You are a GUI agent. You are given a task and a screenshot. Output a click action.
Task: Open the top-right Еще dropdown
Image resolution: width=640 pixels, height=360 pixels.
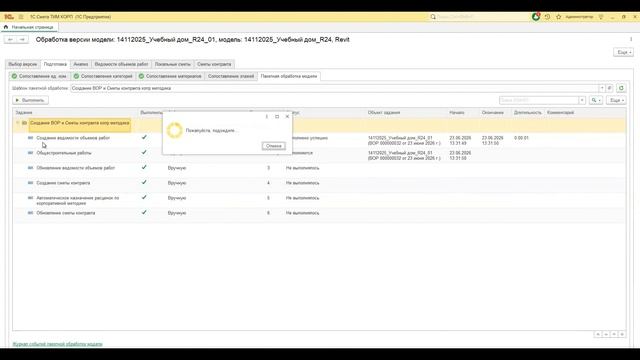coord(624,53)
